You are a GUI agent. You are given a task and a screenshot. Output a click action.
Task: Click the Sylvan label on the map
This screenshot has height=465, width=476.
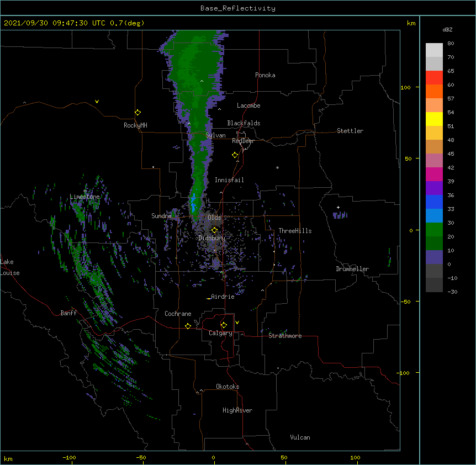[x=215, y=135]
